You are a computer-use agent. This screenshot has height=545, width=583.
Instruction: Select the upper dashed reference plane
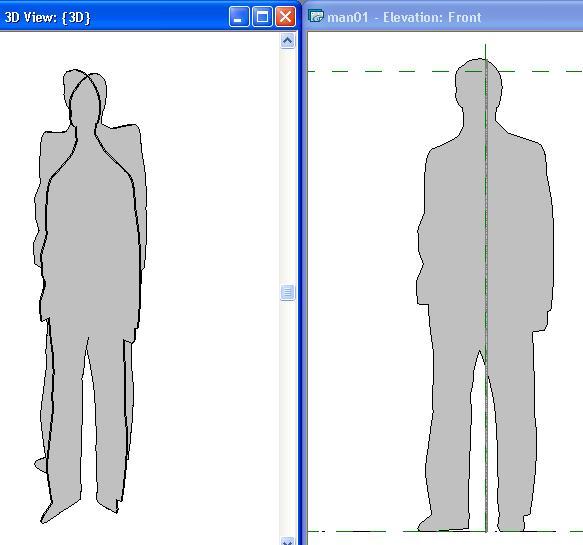(445, 71)
